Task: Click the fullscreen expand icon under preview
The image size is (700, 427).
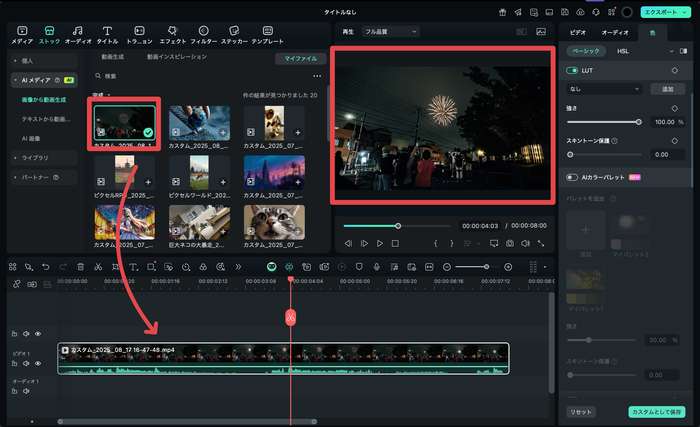Action: click(x=541, y=243)
